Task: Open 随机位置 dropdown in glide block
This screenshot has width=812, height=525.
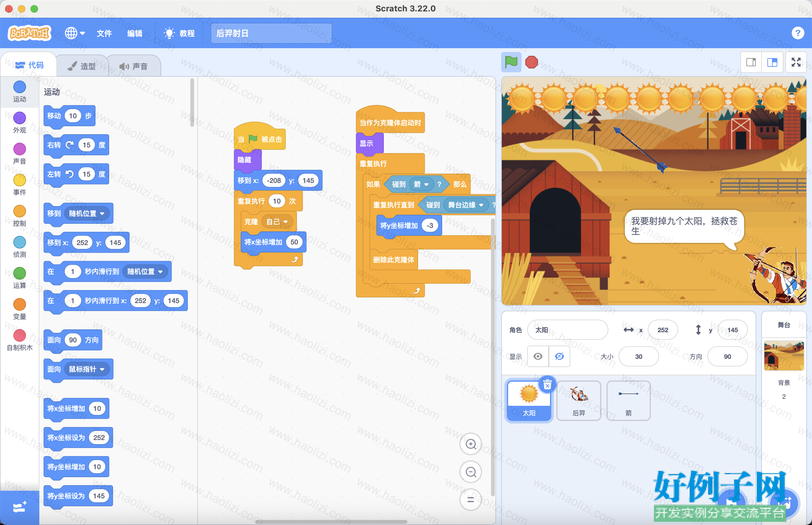Action: coord(145,271)
